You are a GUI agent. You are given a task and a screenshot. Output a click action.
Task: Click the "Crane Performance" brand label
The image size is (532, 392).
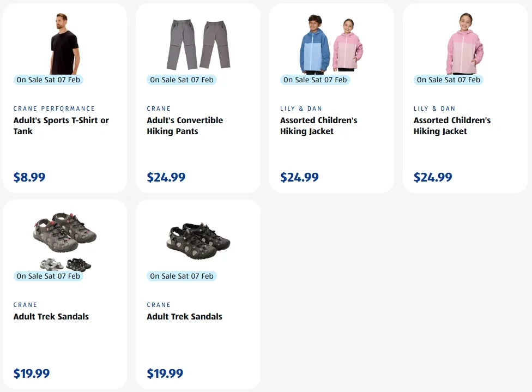point(55,108)
